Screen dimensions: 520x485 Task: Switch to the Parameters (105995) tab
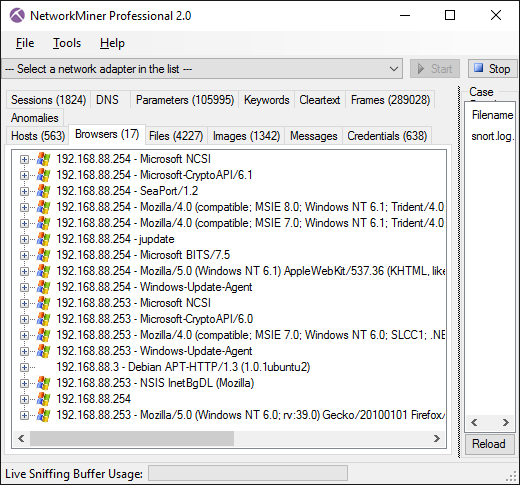coord(185,100)
